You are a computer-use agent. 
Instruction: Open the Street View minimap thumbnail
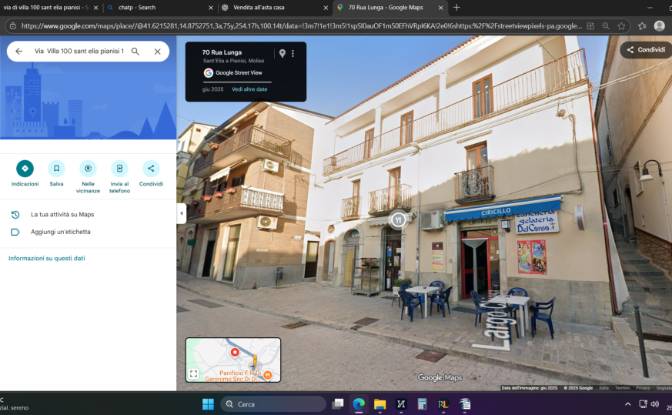pyautogui.click(x=233, y=360)
